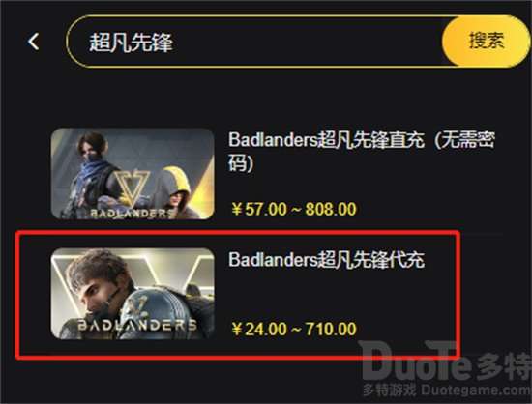Image resolution: width=532 pixels, height=404 pixels.
Task: Select the title Badlanders超凡先锋直充（无需密码）
Action: [362, 152]
